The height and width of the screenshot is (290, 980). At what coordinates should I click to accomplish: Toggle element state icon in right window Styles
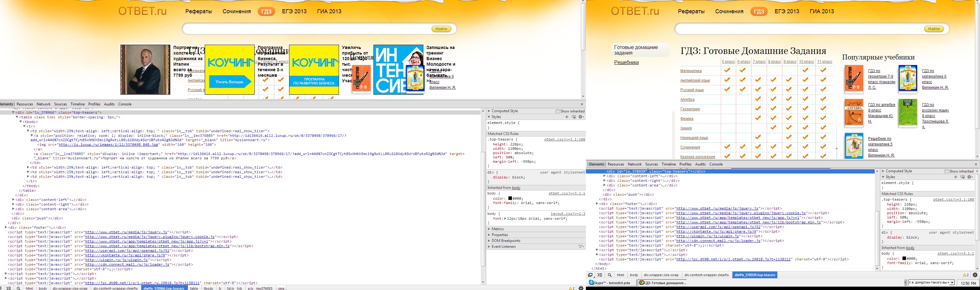tap(962, 177)
